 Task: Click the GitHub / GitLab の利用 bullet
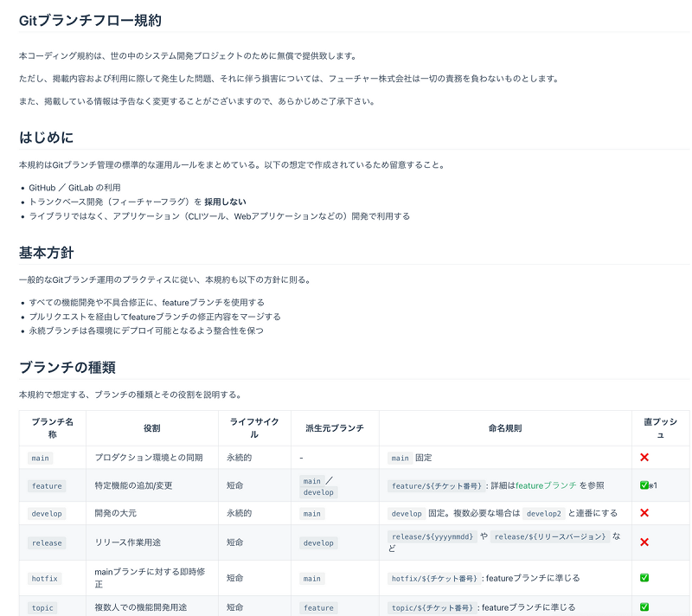pyautogui.click(x=74, y=188)
